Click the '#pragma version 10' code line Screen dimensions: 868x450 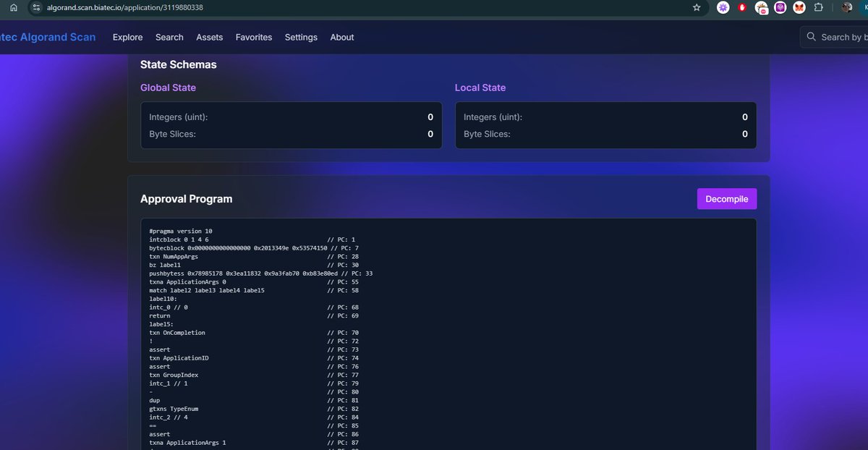181,232
